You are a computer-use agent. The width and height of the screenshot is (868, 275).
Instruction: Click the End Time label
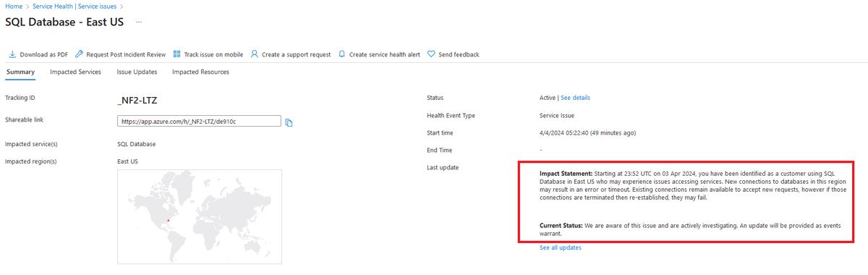[440, 150]
